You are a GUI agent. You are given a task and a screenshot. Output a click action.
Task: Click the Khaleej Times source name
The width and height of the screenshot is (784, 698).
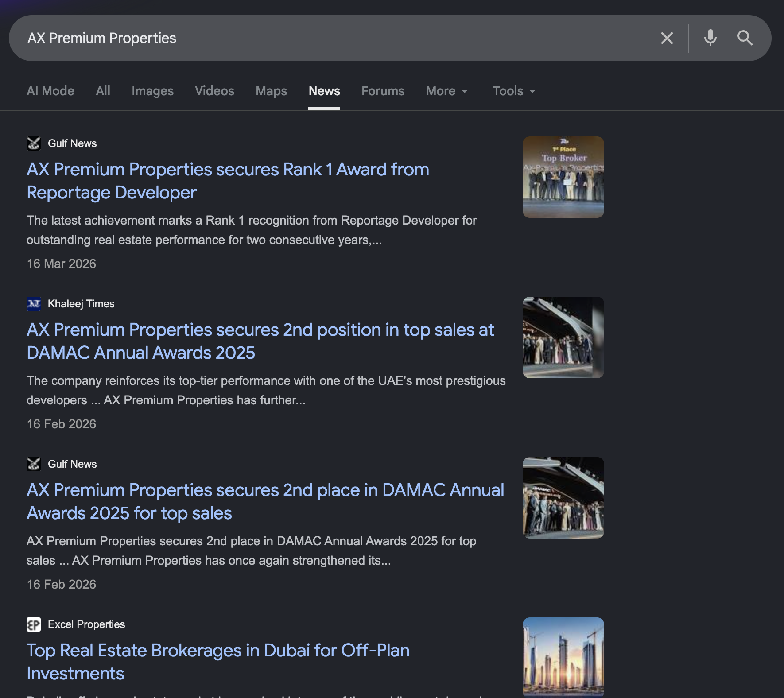click(x=81, y=304)
